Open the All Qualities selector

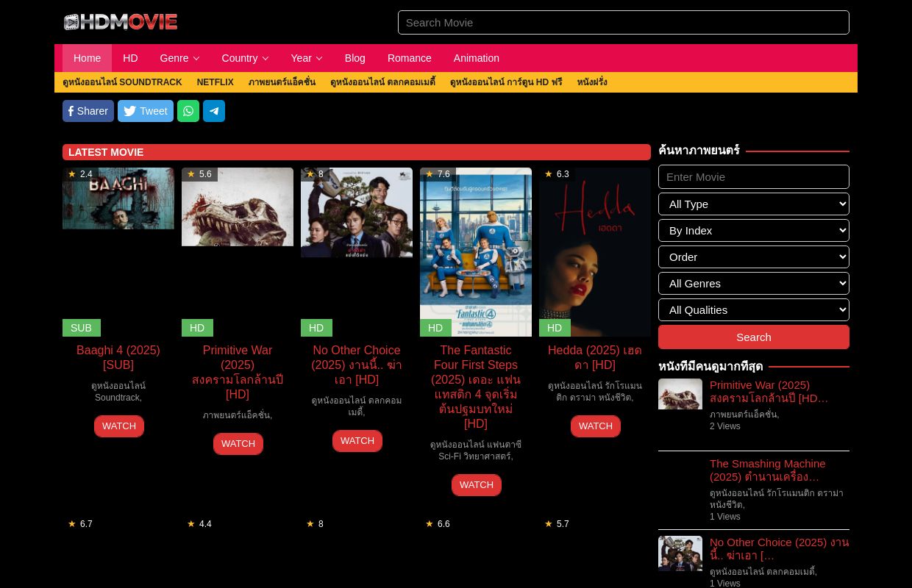tap(754, 309)
